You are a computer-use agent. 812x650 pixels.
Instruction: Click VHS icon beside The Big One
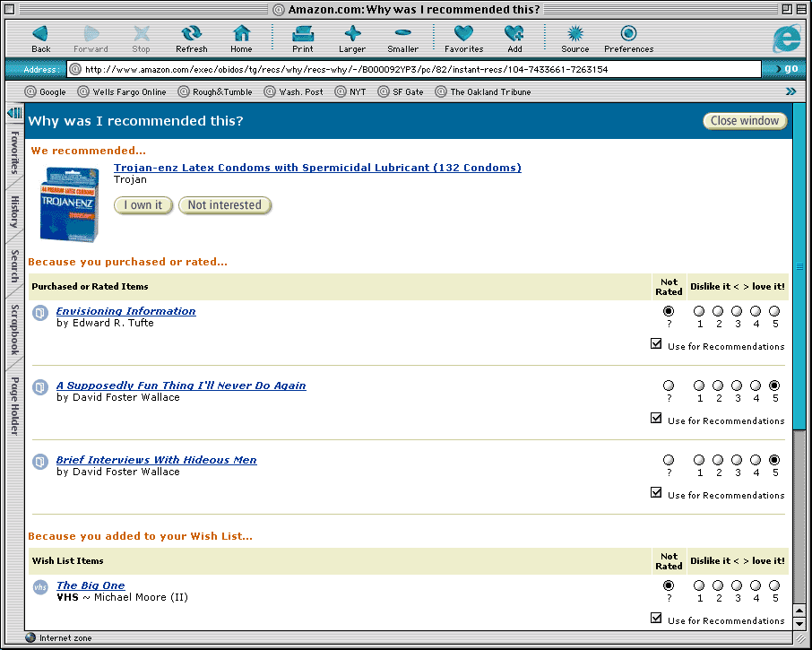point(40,587)
